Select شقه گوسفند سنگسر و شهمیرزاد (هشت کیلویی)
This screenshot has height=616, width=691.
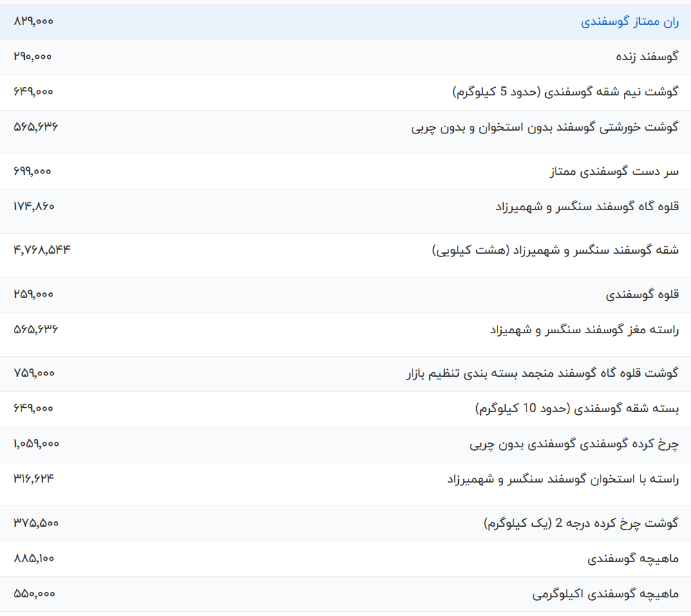[556, 250]
